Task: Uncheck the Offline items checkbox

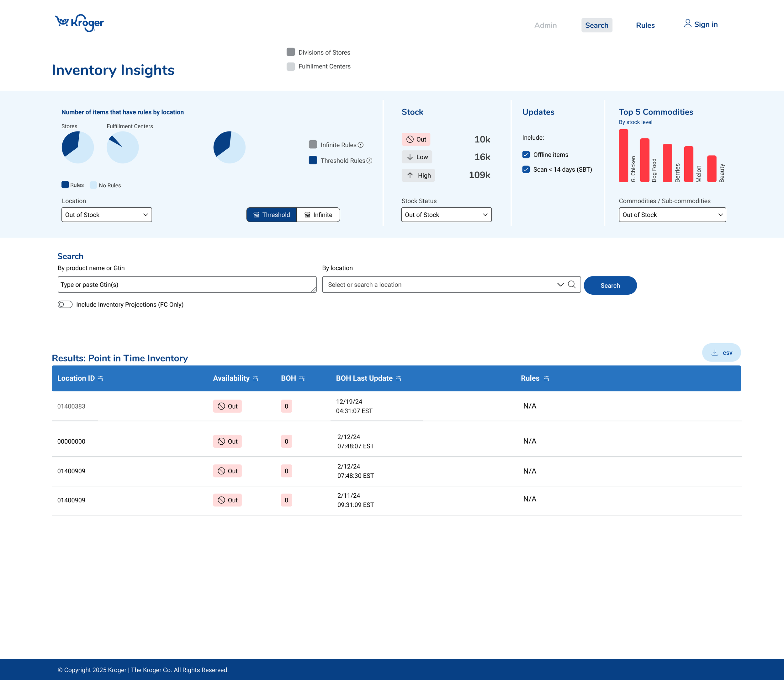Action: point(526,154)
